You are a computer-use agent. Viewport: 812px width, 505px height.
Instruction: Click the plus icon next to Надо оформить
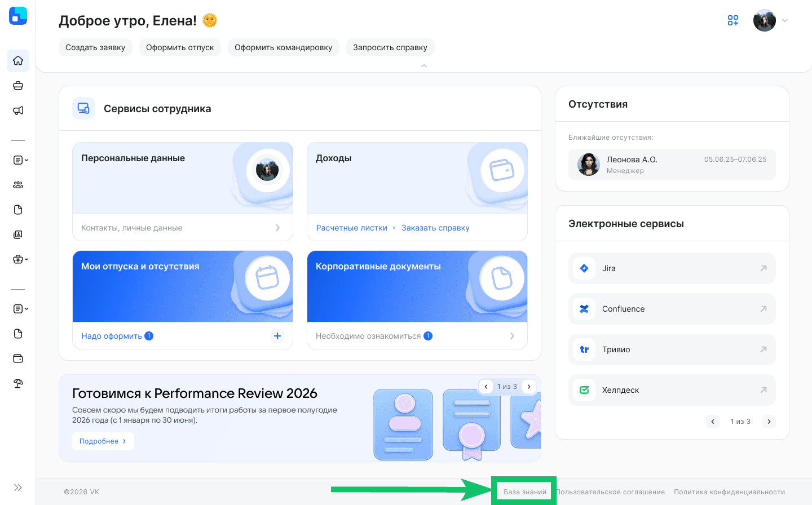tap(277, 336)
